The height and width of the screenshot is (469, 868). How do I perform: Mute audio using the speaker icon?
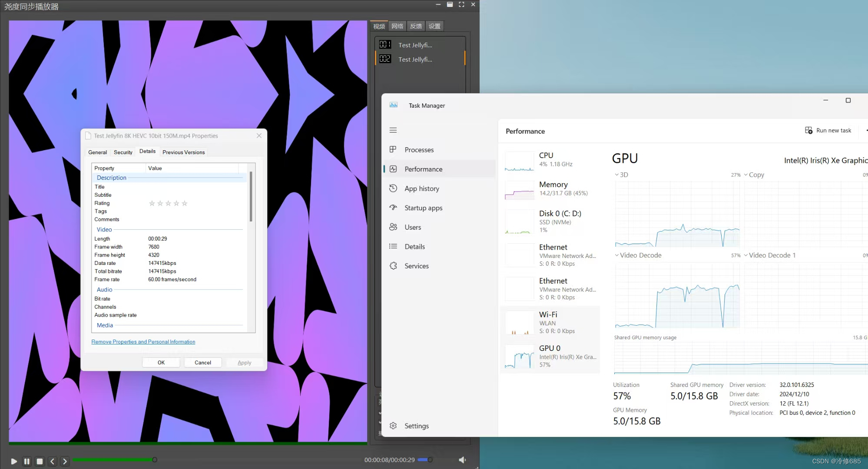pyautogui.click(x=462, y=460)
